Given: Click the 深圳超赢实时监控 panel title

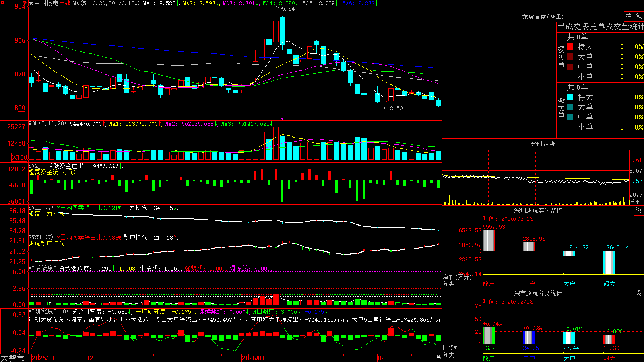Looking at the screenshot, I should tap(538, 210).
